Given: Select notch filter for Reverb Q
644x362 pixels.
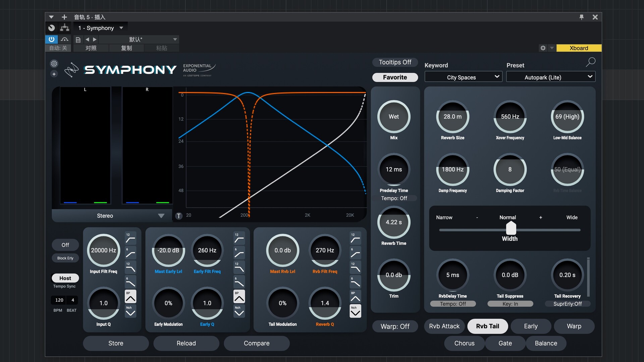Looking at the screenshot, I should point(355,311).
